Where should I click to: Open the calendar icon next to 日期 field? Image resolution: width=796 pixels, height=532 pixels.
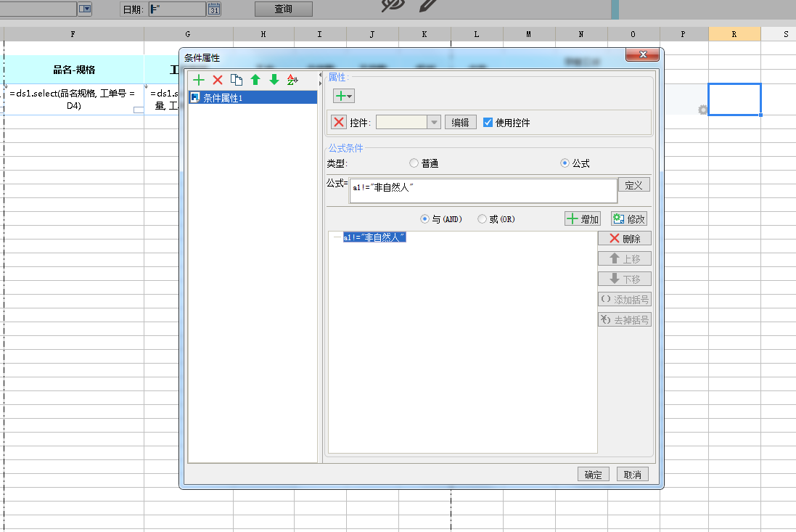pyautogui.click(x=214, y=9)
